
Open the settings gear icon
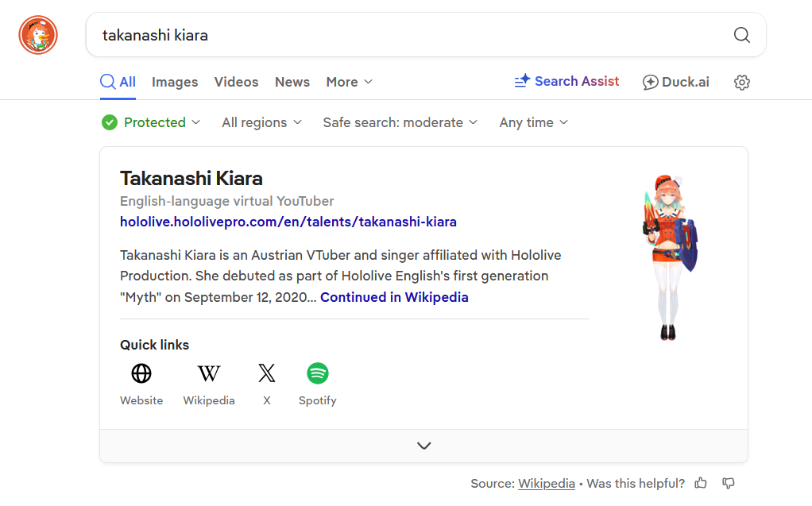pyautogui.click(x=741, y=82)
